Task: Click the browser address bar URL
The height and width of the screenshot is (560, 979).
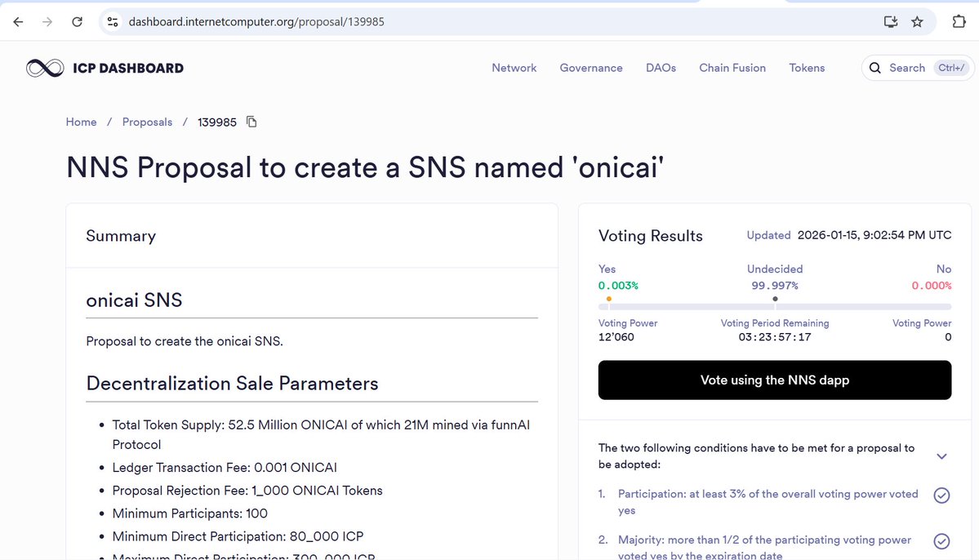Action: [x=256, y=22]
